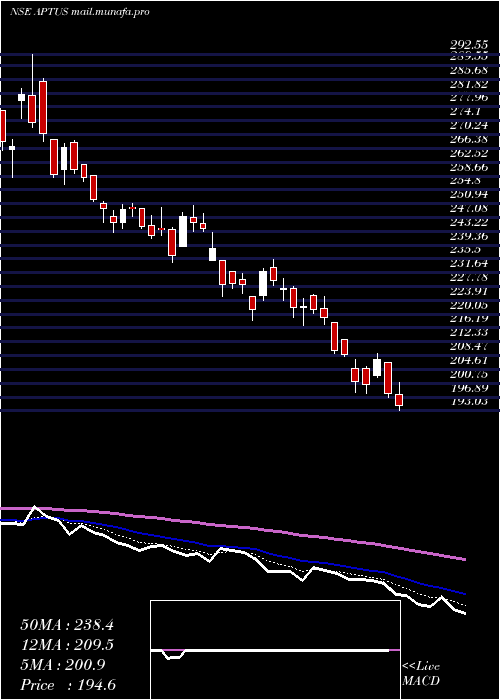
Task: Click the MACD histogram box
Action: pos(275,650)
